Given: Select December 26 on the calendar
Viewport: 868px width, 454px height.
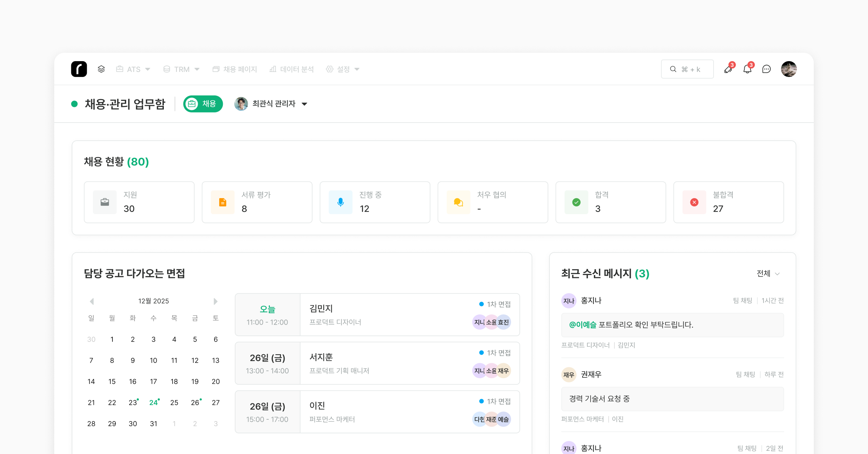Looking at the screenshot, I should click(195, 402).
